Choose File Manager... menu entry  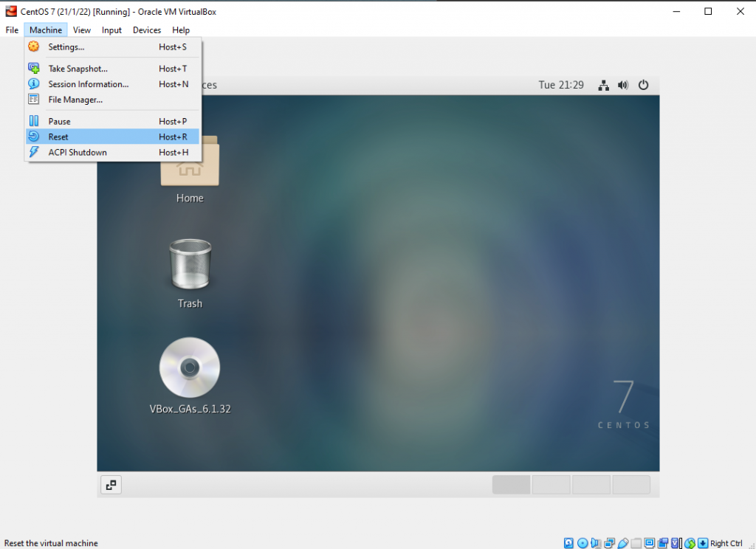coord(112,100)
